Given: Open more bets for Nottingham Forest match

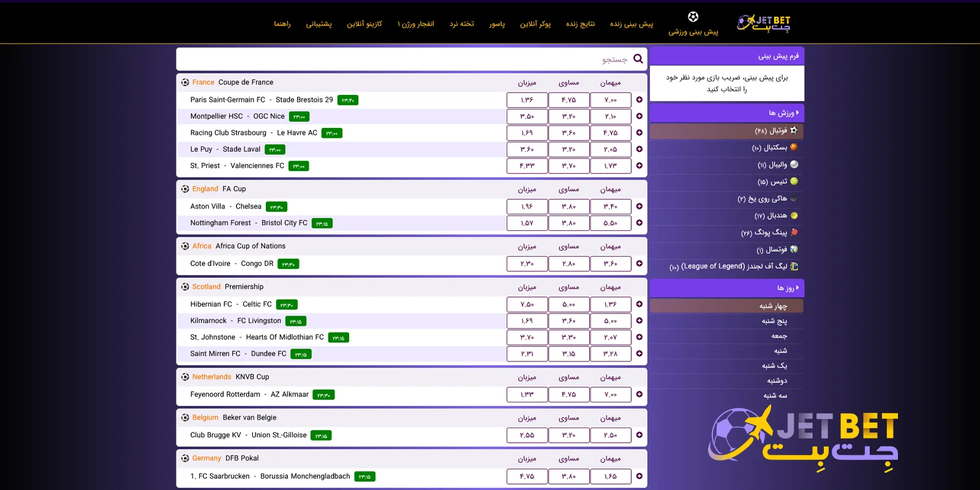Looking at the screenshot, I should (x=639, y=223).
